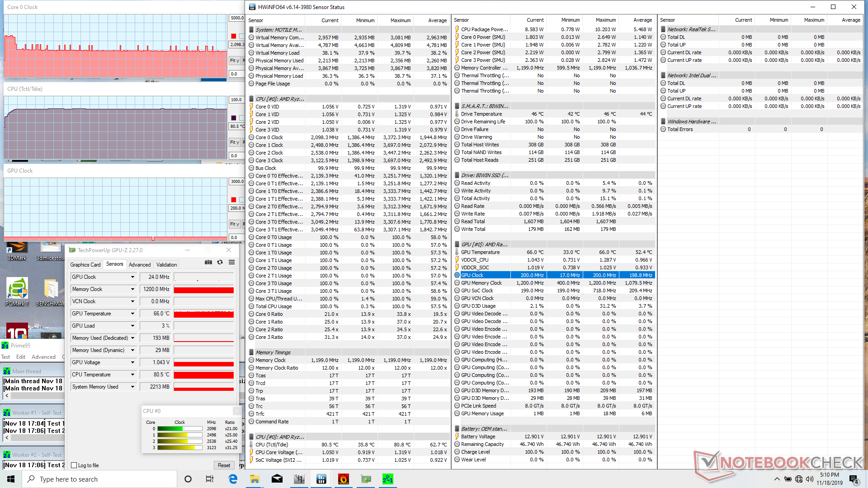Open PCMark 8 desktop shortcut
This screenshot has width=868, height=488.
pyautogui.click(x=17, y=292)
